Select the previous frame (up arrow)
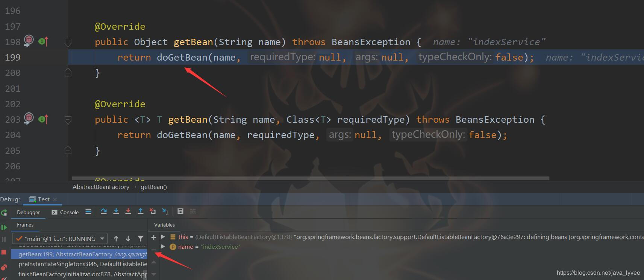This screenshot has width=644, height=280. click(116, 239)
